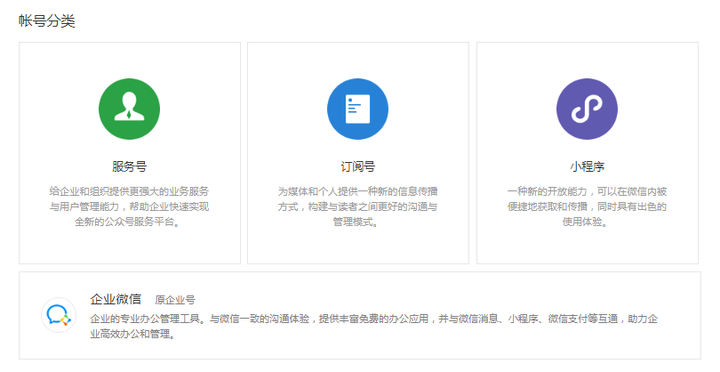Click the 帐号分类 heading
Viewport: 720px width, 372px height.
47,21
